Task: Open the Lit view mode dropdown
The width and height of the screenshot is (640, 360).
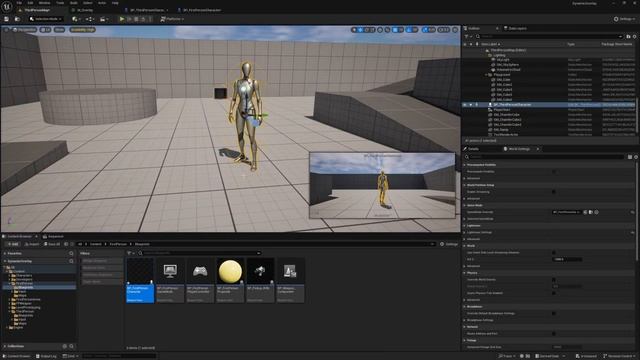Action: point(46,30)
